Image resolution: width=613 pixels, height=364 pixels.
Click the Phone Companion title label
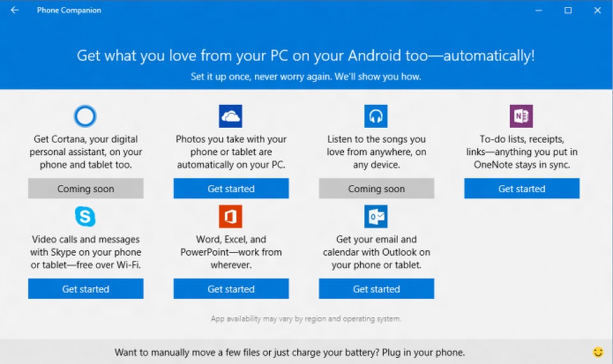point(69,10)
